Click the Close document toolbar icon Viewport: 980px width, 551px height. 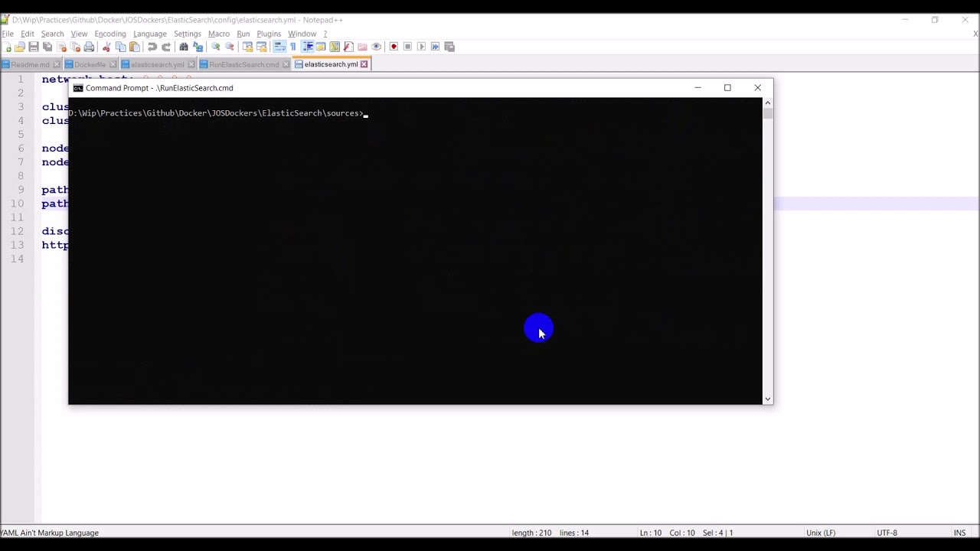click(x=62, y=47)
